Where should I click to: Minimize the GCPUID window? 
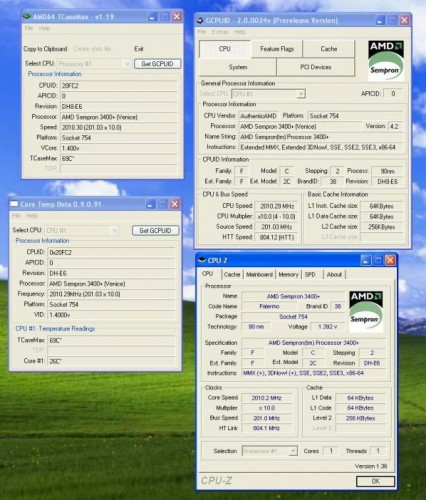click(380, 21)
